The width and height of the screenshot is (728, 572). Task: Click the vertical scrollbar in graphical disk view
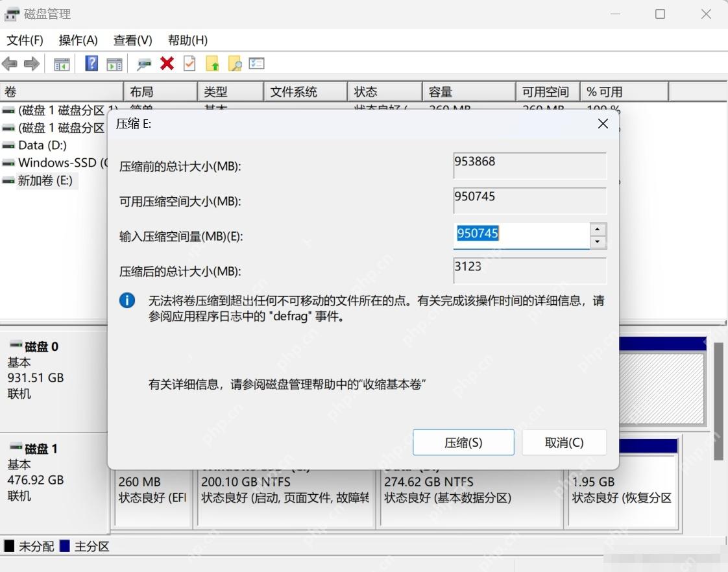(719, 401)
